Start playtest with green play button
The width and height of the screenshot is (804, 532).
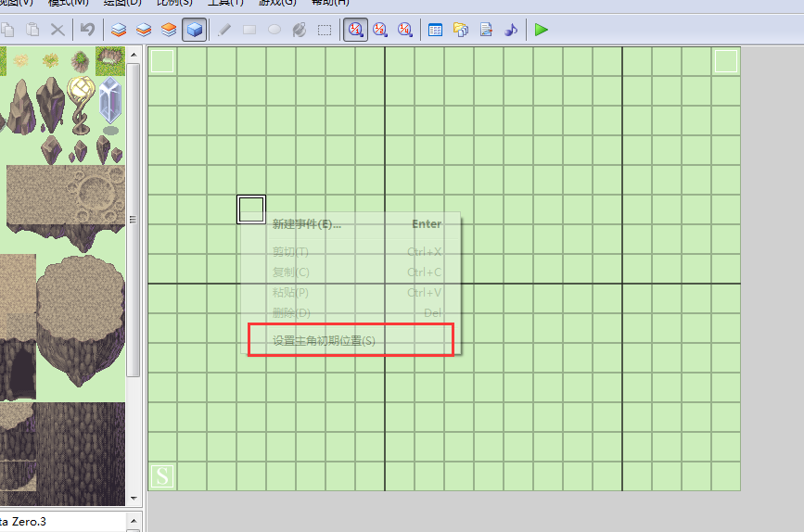pos(541,30)
